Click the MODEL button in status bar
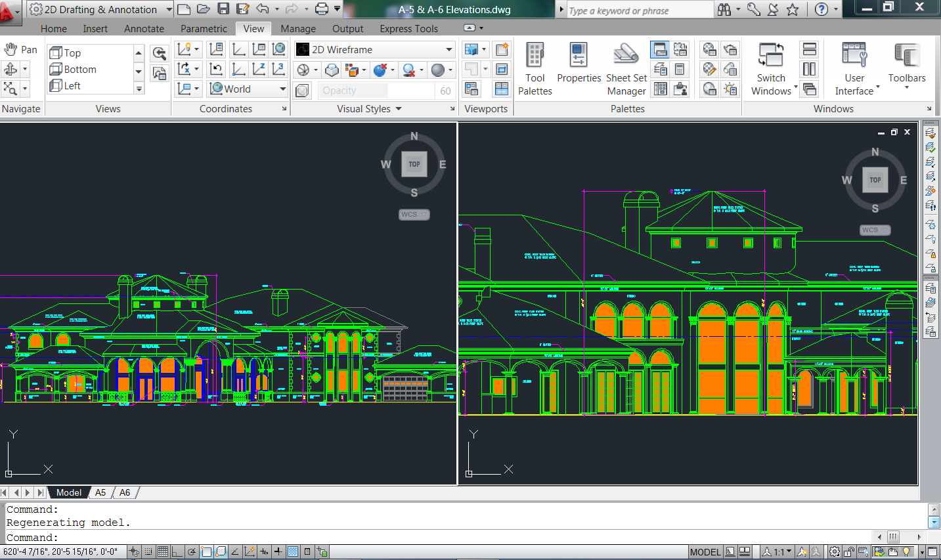This screenshot has height=560, width=941. 705,552
